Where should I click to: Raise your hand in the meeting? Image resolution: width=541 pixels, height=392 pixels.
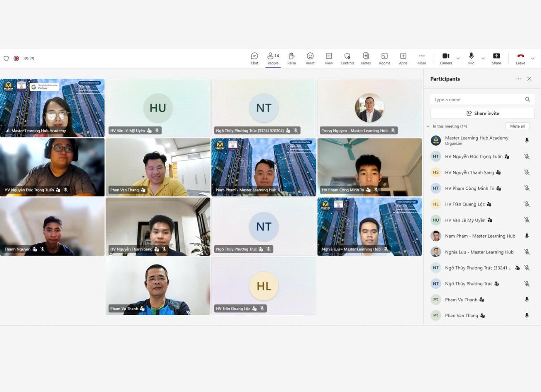pos(292,59)
